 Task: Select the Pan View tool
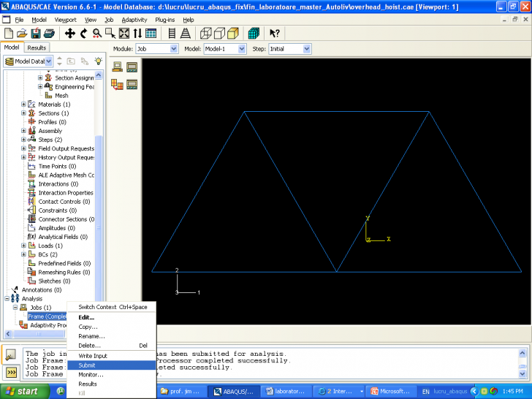click(70, 34)
